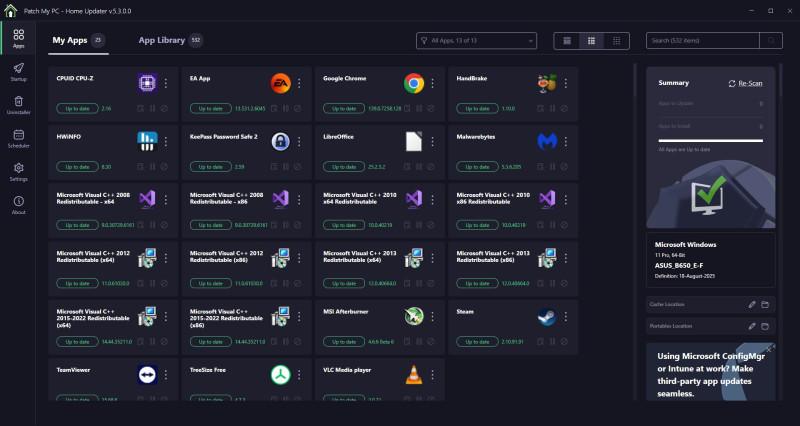This screenshot has height=426, width=800.
Task: Click Up to date button for LibreOffice
Action: [344, 167]
